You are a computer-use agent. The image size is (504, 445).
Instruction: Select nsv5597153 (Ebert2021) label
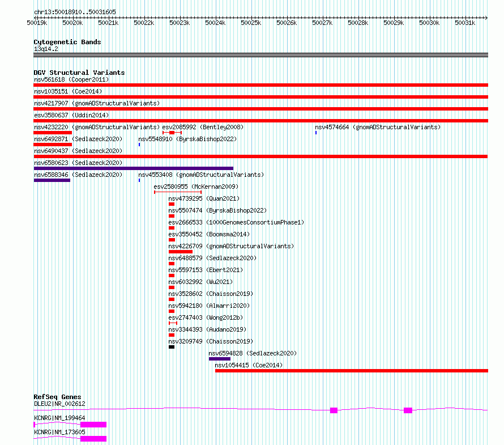206,270
